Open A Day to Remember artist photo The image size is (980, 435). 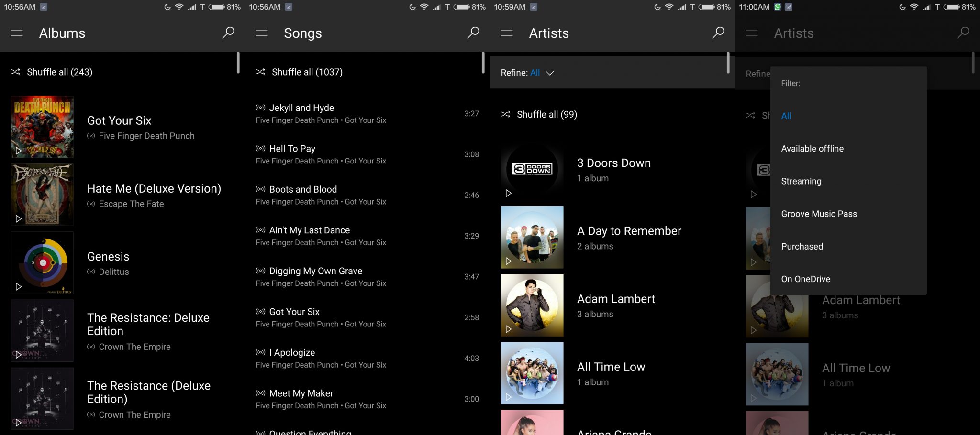(x=532, y=237)
